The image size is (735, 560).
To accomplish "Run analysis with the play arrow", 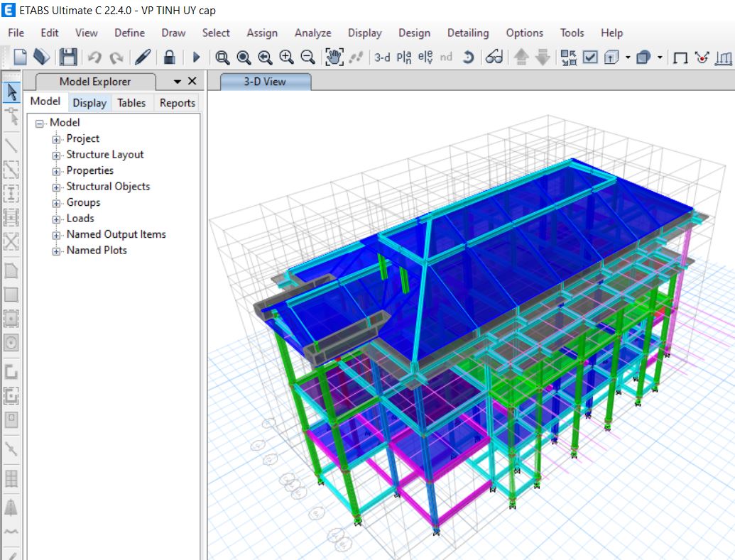I will pos(197,57).
